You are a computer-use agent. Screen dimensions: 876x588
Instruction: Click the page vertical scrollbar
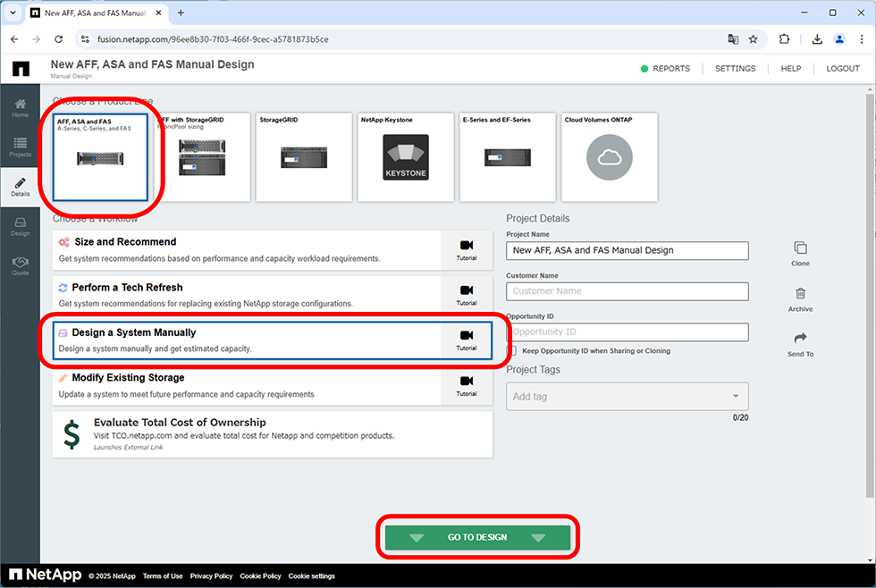click(x=870, y=295)
